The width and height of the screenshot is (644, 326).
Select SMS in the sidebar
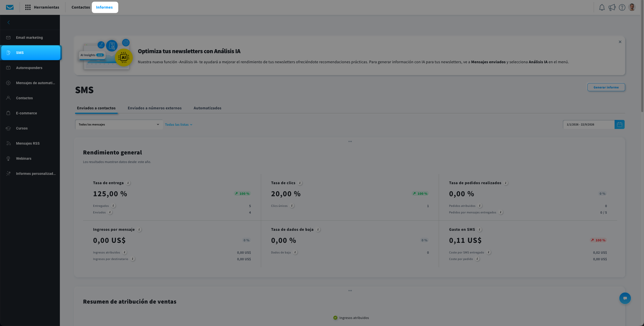(x=31, y=53)
